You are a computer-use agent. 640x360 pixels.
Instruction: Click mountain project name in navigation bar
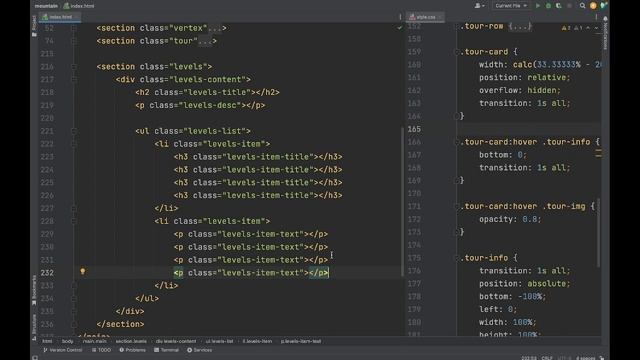[46, 6]
